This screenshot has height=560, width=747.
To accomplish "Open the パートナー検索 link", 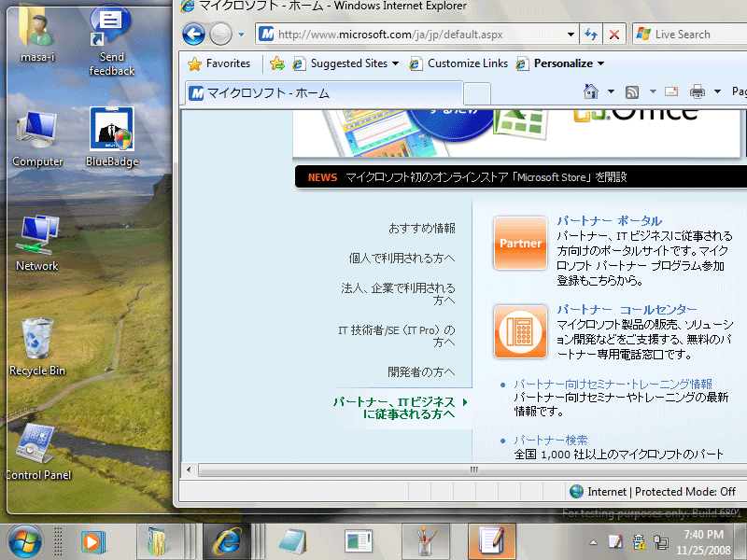I will [x=551, y=440].
